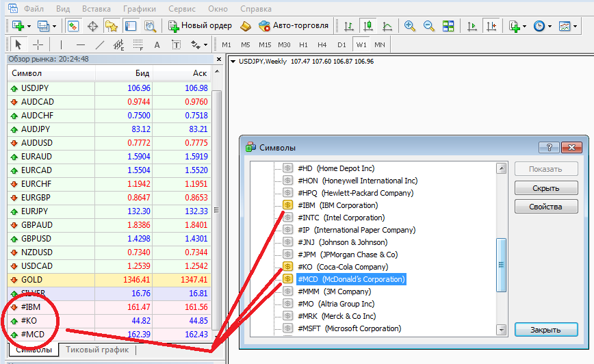Open the Вставка menu
The image size is (594, 364).
point(96,9)
